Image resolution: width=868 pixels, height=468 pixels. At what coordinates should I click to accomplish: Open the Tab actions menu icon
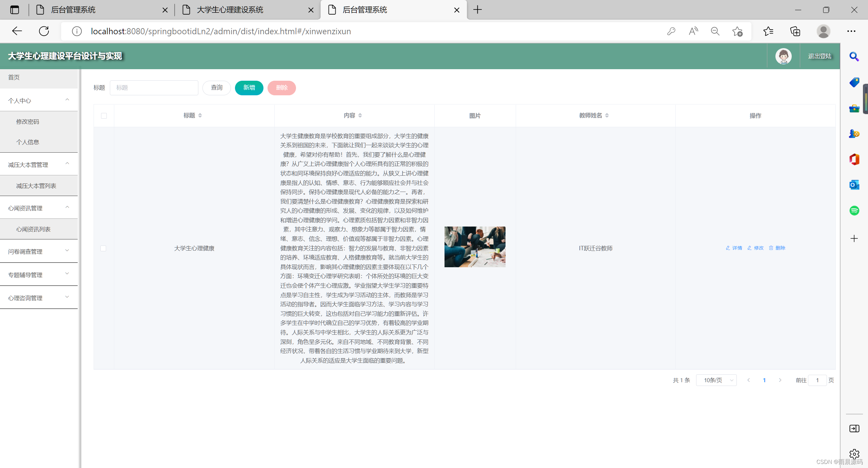pyautogui.click(x=15, y=10)
